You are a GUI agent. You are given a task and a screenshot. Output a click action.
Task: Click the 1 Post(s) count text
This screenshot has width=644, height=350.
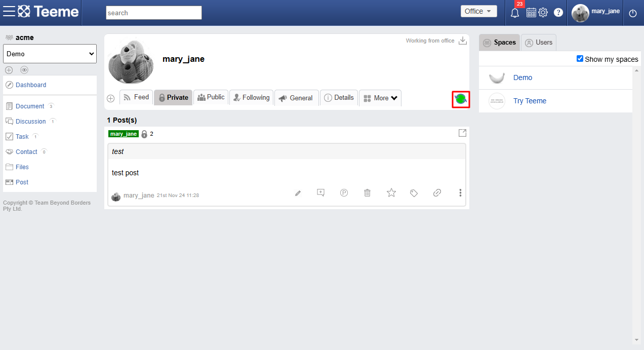122,121
